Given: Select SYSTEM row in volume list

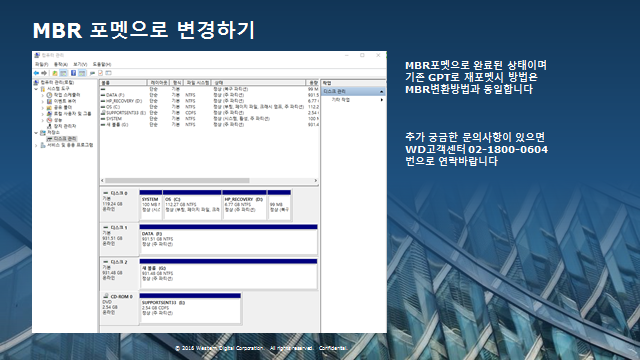Looking at the screenshot, I should [x=209, y=119].
